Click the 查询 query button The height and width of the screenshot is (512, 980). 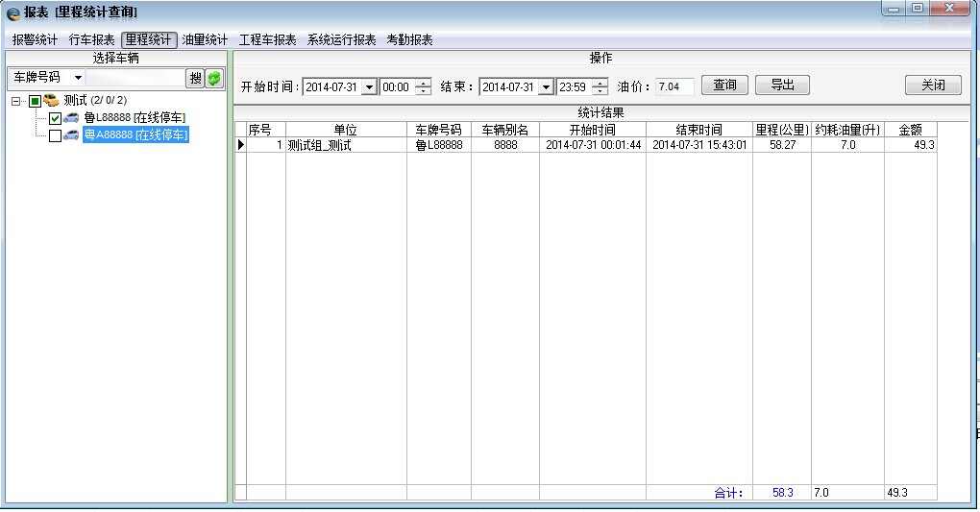[724, 85]
